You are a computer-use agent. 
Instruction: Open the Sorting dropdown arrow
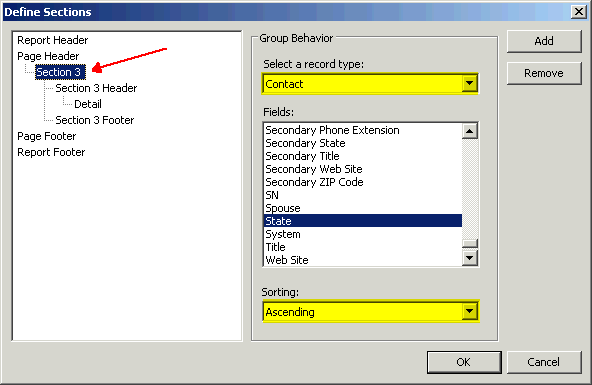(x=469, y=311)
